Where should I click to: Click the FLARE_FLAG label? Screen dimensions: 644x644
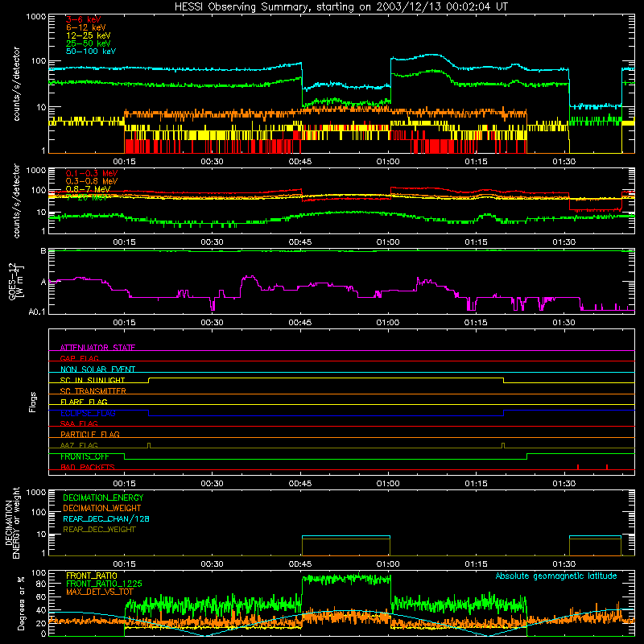coord(84,402)
